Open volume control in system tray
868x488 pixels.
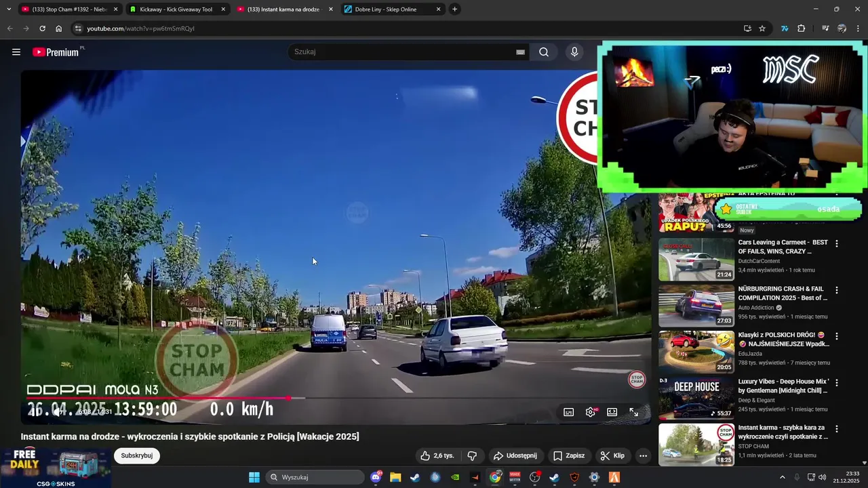pyautogui.click(x=822, y=477)
